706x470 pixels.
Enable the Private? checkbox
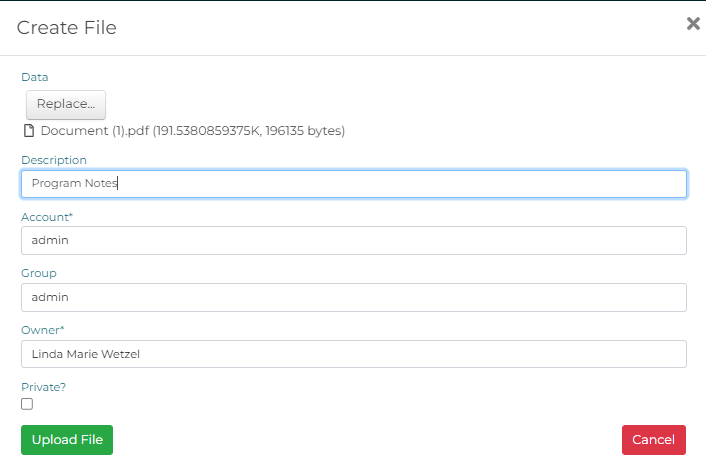coord(27,404)
